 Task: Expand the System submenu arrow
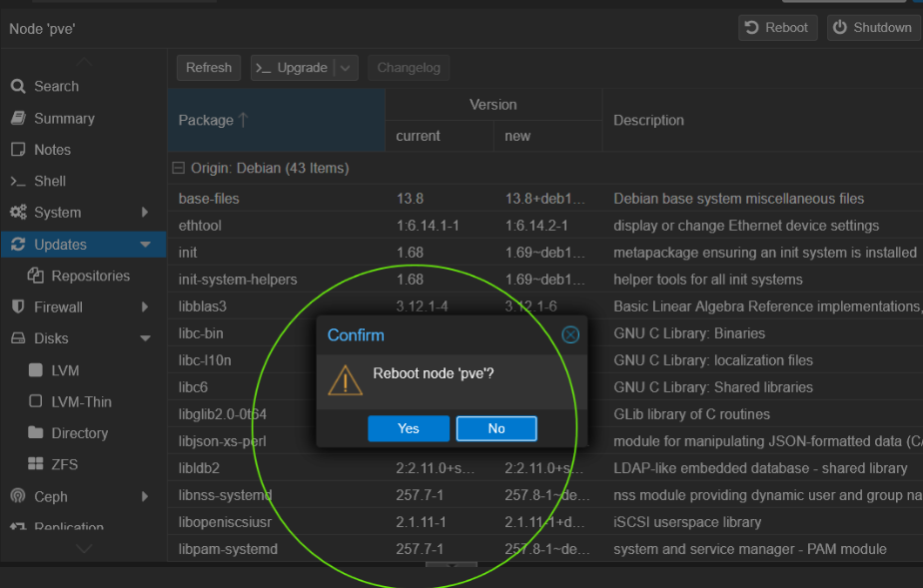click(145, 213)
